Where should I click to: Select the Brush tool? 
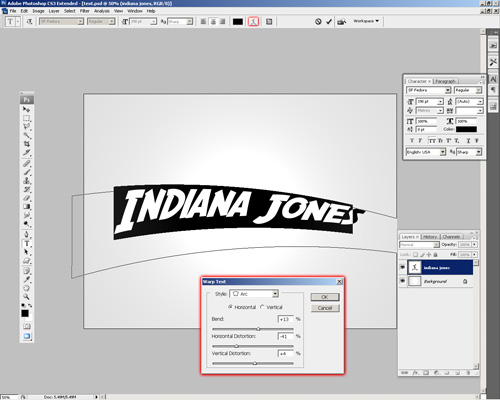pos(26,172)
